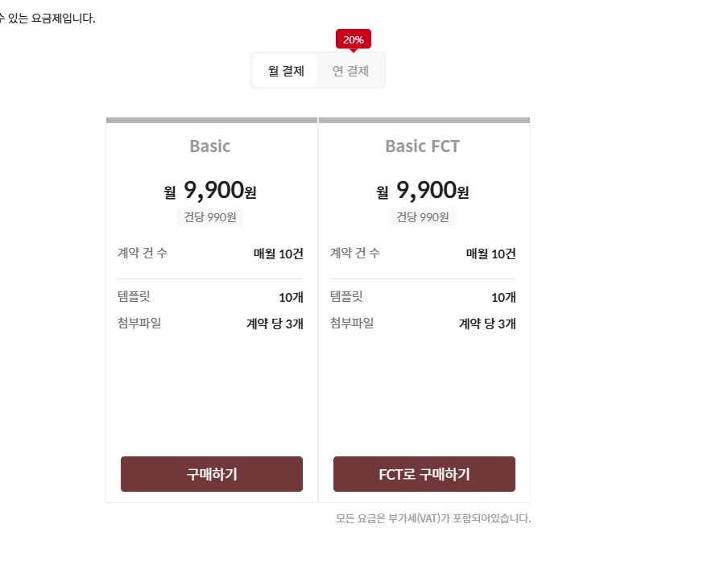Screen dimensions: 728x561
Task: Click the red 20% discount badge
Action: [x=353, y=39]
